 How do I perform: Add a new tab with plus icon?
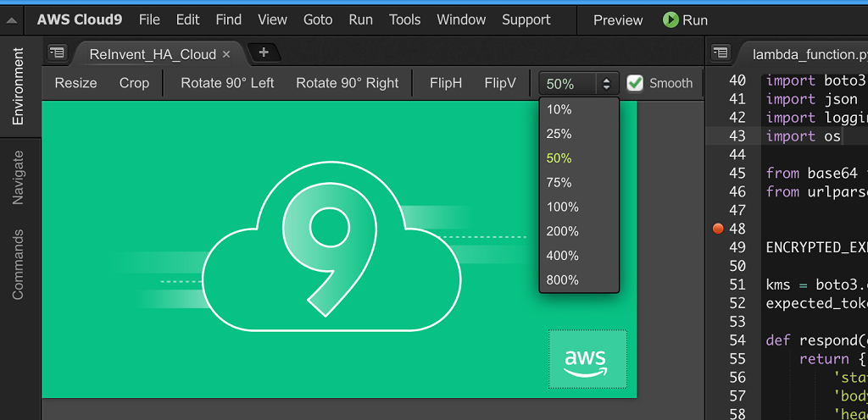tap(264, 52)
